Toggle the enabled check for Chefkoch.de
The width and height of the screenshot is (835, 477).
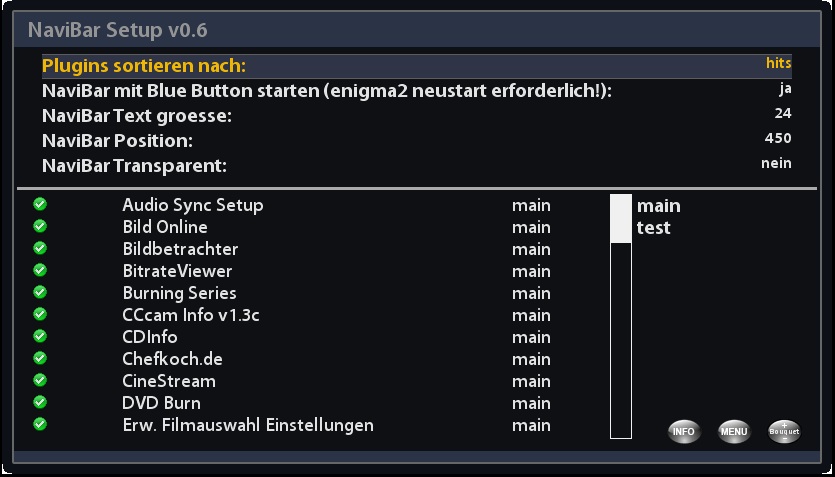(x=40, y=358)
